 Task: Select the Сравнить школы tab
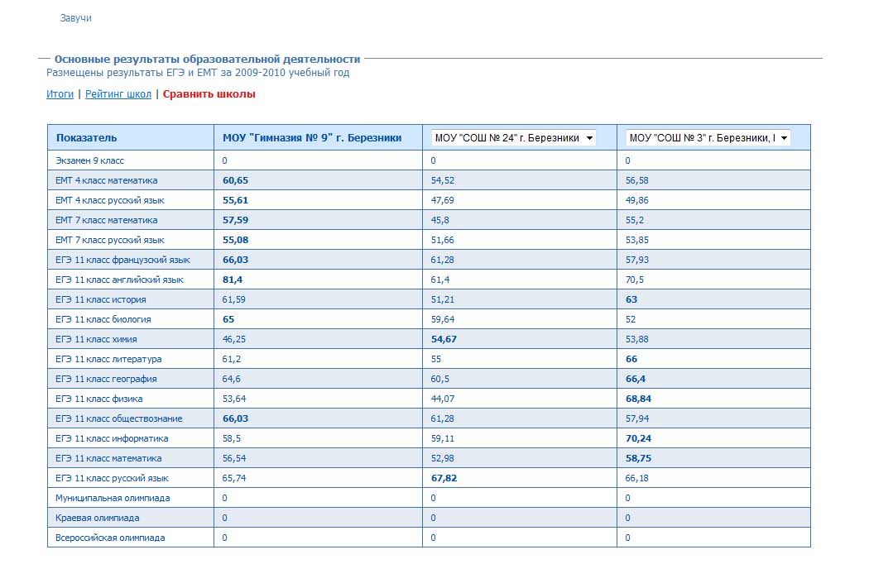(209, 94)
